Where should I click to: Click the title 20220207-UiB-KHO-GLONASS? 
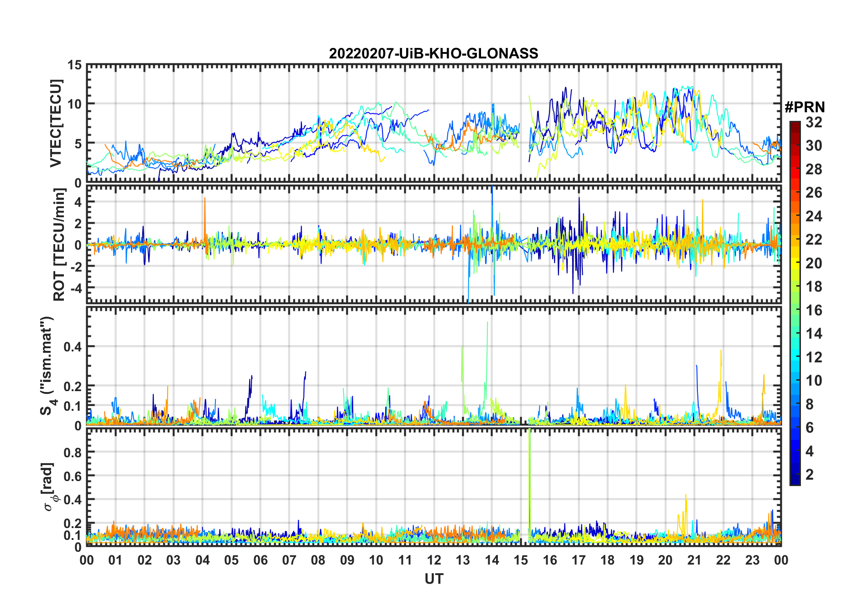click(x=434, y=54)
